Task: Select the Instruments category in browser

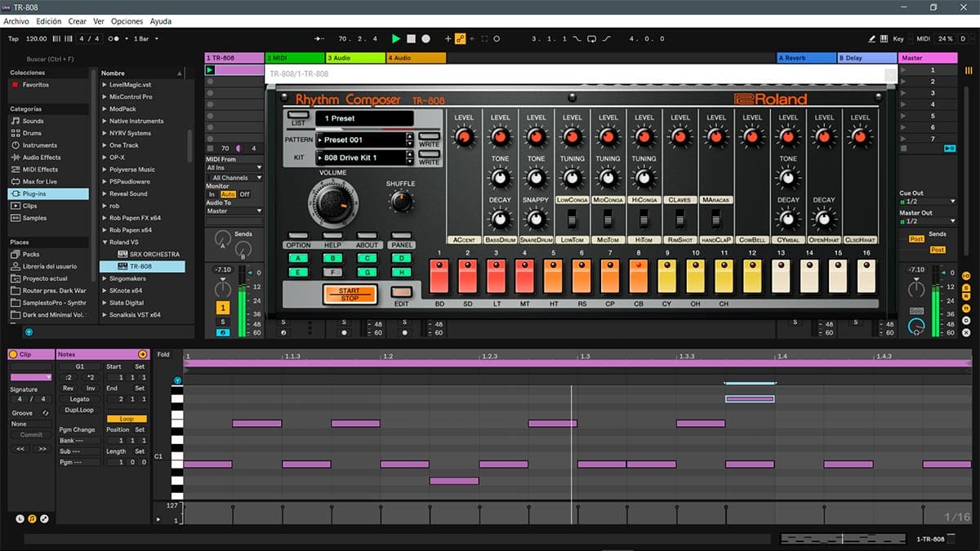Action: [x=39, y=145]
